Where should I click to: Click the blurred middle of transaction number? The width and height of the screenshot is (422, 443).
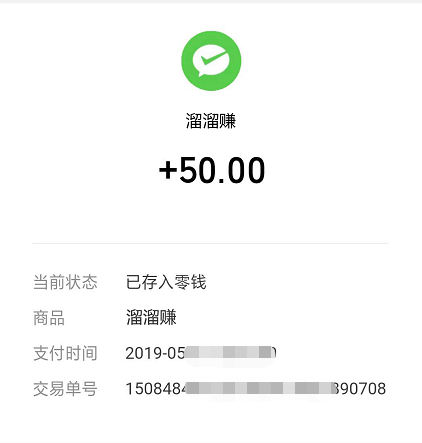click(x=260, y=388)
